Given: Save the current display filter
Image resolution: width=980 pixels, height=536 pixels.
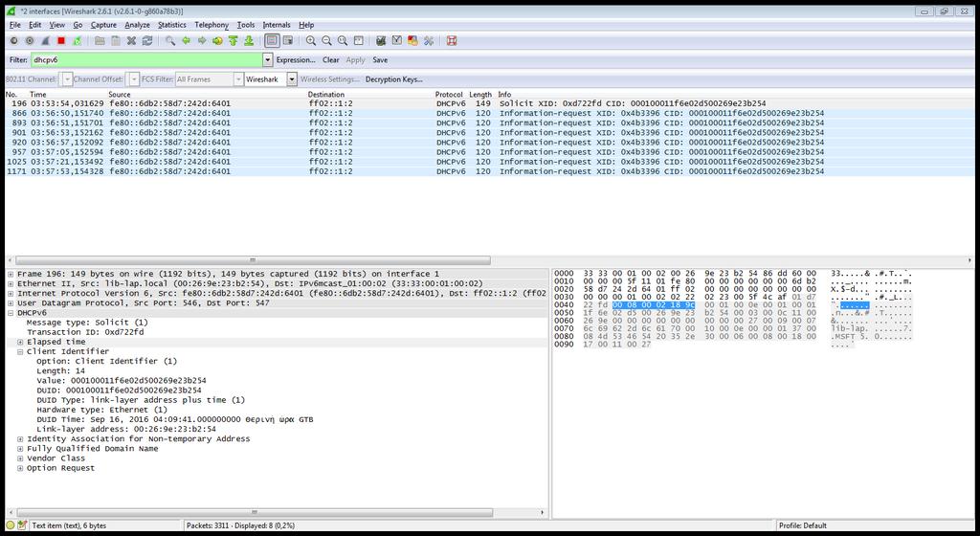Looking at the screenshot, I should coord(380,60).
